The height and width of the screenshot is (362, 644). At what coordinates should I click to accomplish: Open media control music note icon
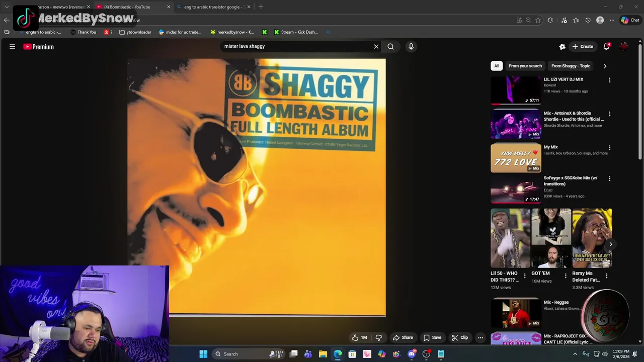click(x=564, y=20)
